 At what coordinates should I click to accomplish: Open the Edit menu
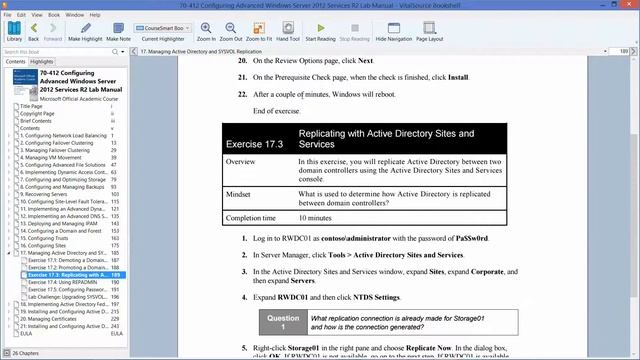(21, 15)
